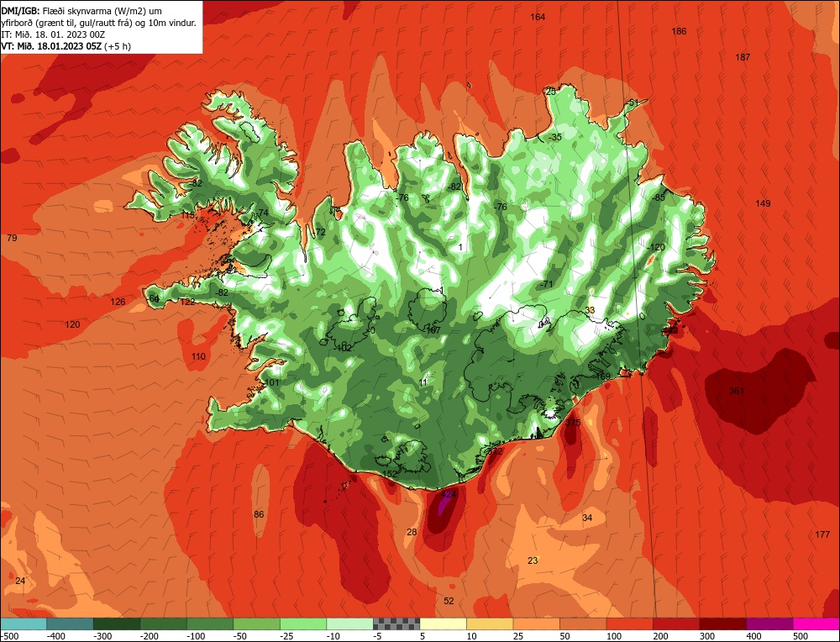Click the map value 169 near the southeast glacier
Screen dimensions: 840x642
[603, 376]
